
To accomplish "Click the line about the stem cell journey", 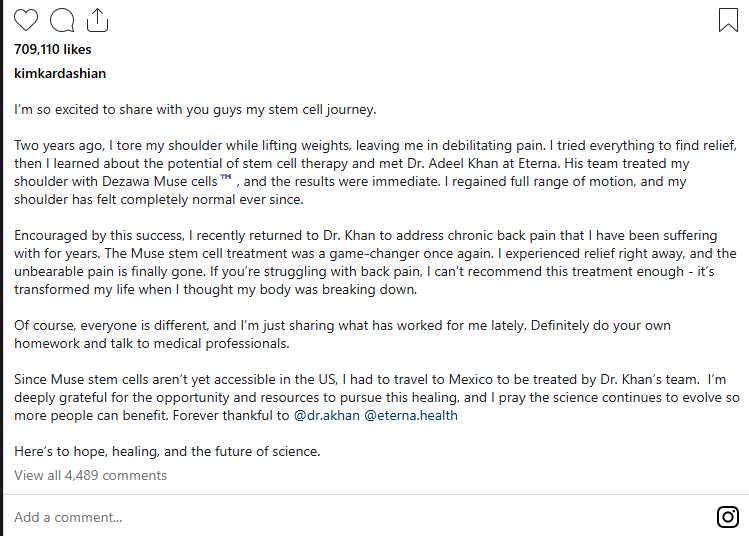I will pyautogui.click(x=195, y=109).
